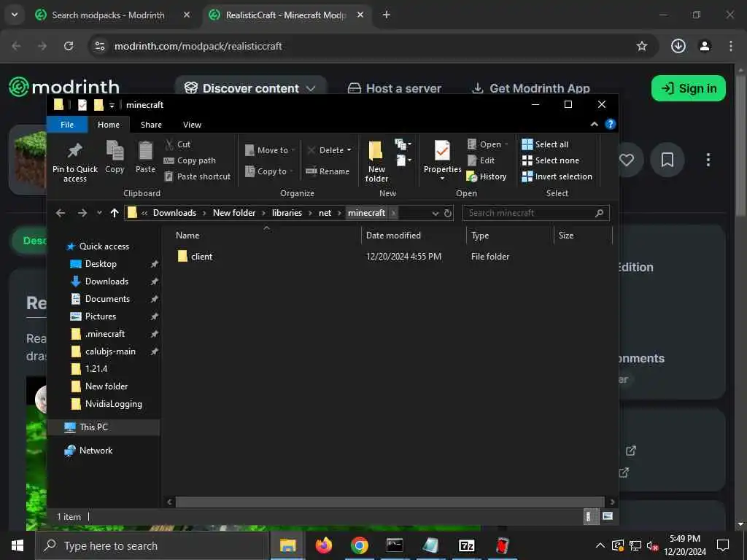
Task: Open Documents in navigation pane
Action: [x=107, y=299]
